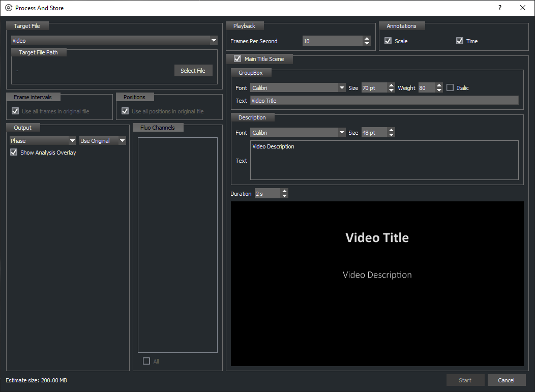535x392 pixels.
Task: Click the Video Title text field
Action: 384,101
